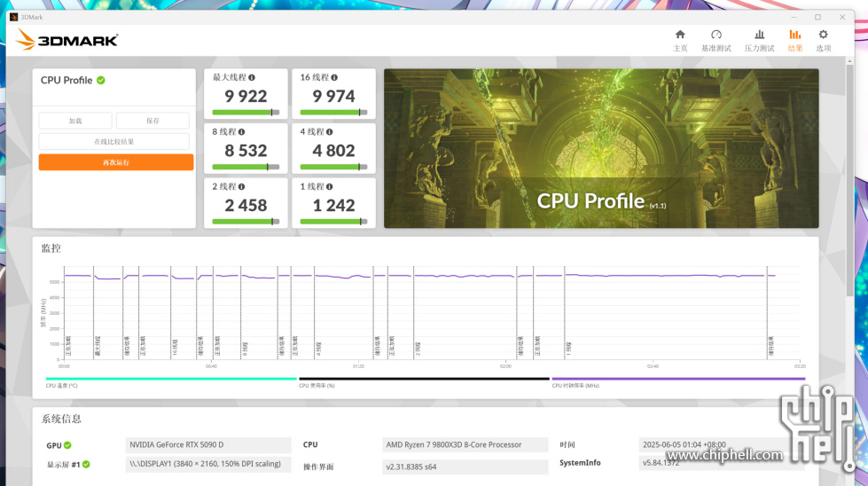Click the 2 线程 marker in monitoring chart
The width and height of the screenshot is (868, 486).
[x=418, y=349]
